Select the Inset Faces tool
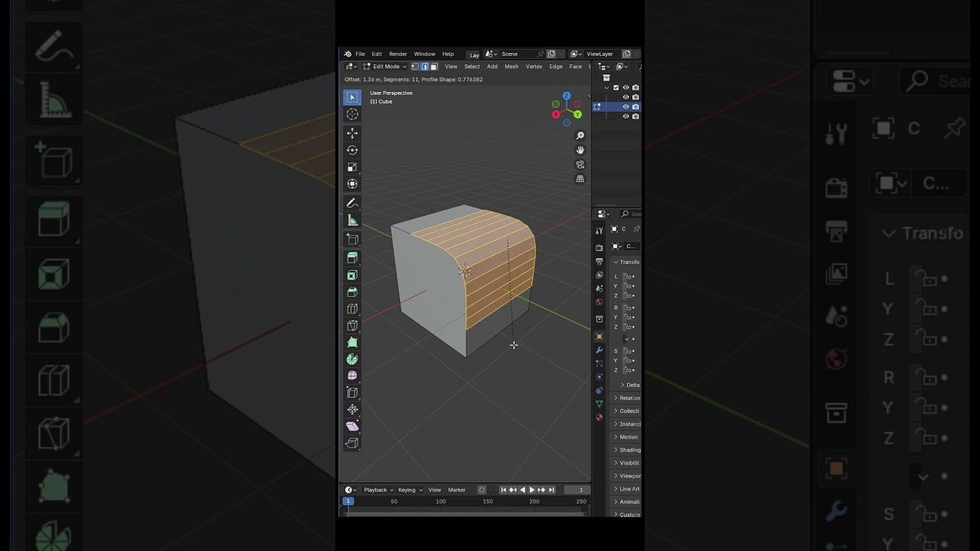980x551 pixels. click(x=352, y=275)
